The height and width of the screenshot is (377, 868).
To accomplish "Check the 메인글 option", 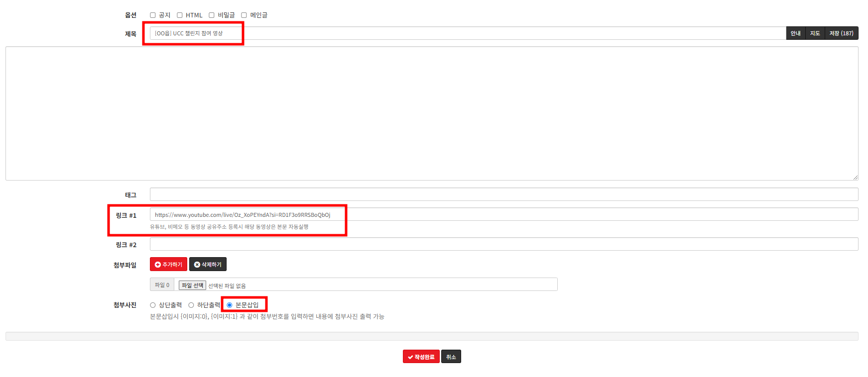I will (x=244, y=15).
